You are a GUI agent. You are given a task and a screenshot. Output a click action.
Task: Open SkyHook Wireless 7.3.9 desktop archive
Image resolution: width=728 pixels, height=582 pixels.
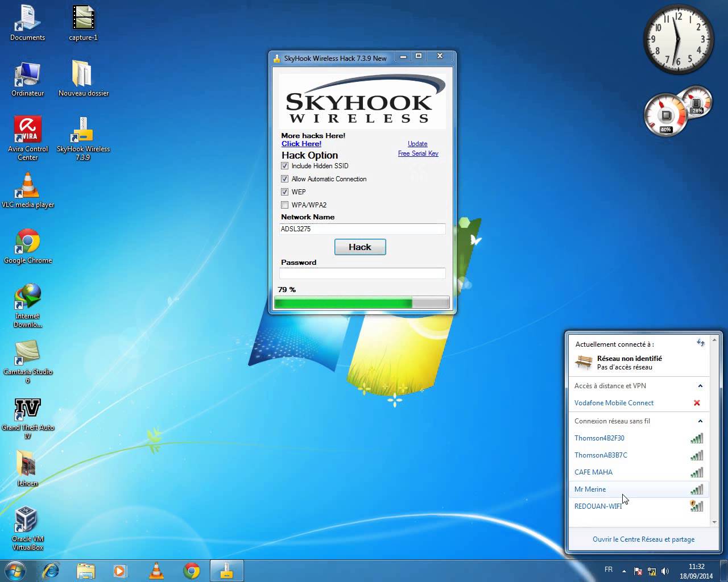(x=83, y=138)
